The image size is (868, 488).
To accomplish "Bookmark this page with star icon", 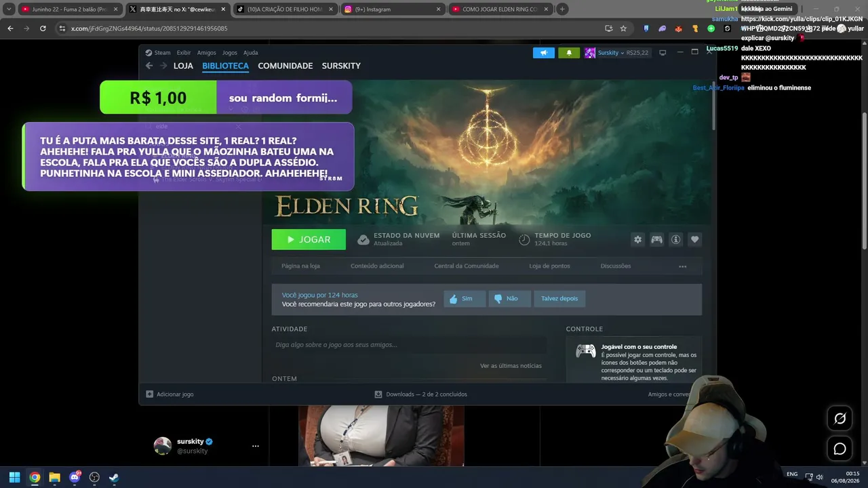I will (623, 28).
